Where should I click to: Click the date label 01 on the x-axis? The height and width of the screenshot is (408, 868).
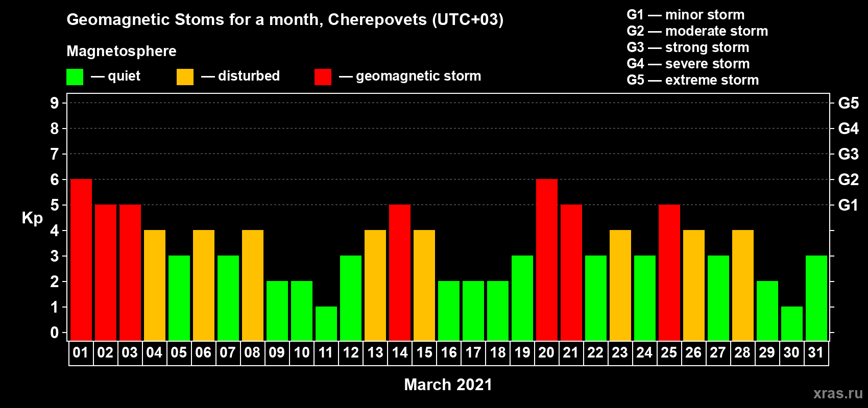81,353
